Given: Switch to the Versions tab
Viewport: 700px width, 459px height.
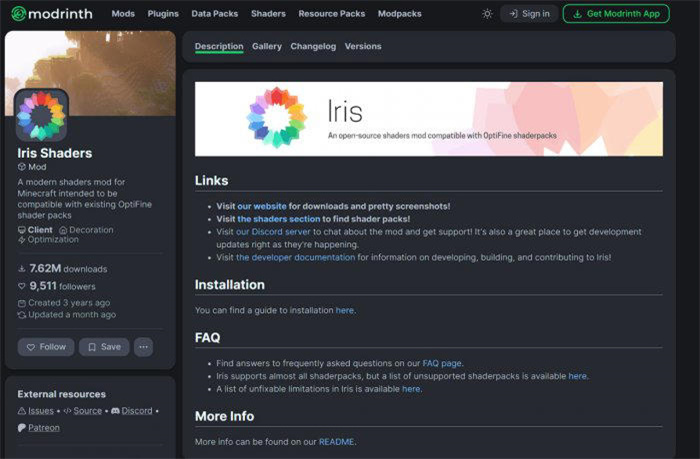Looking at the screenshot, I should click(x=363, y=46).
